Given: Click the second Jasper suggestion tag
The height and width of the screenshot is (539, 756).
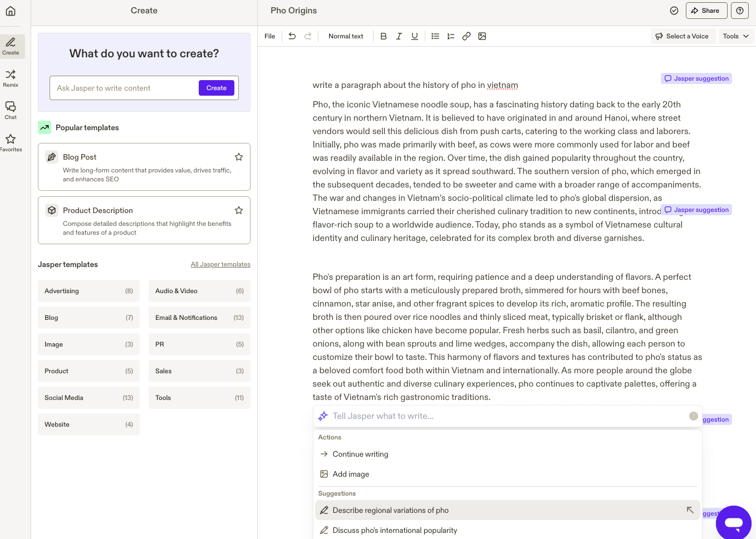Looking at the screenshot, I should coord(696,210).
